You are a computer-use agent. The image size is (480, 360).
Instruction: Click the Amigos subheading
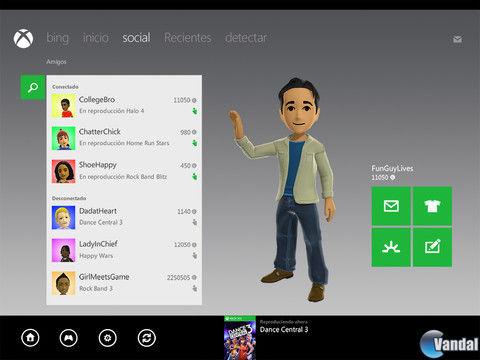pos(56,62)
